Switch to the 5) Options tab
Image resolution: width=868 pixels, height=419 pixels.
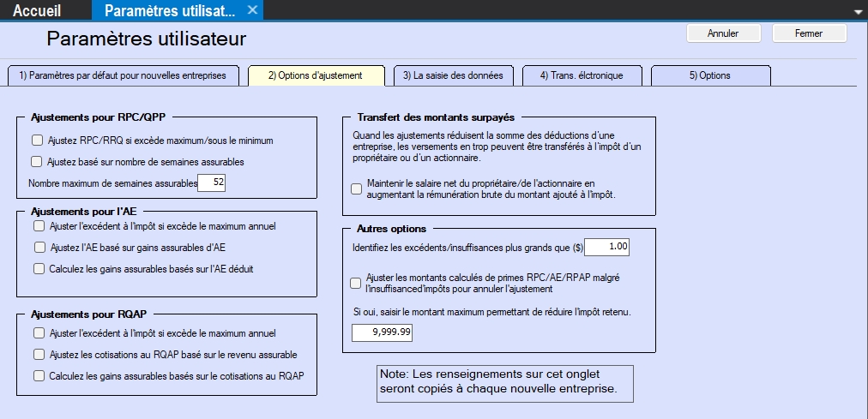[x=709, y=75]
